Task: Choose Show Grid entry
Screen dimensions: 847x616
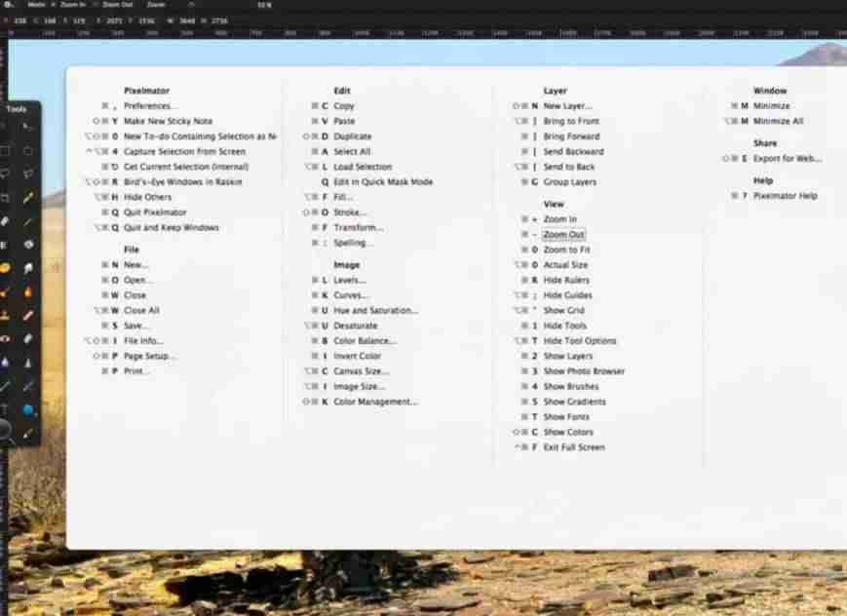Action: click(x=563, y=310)
